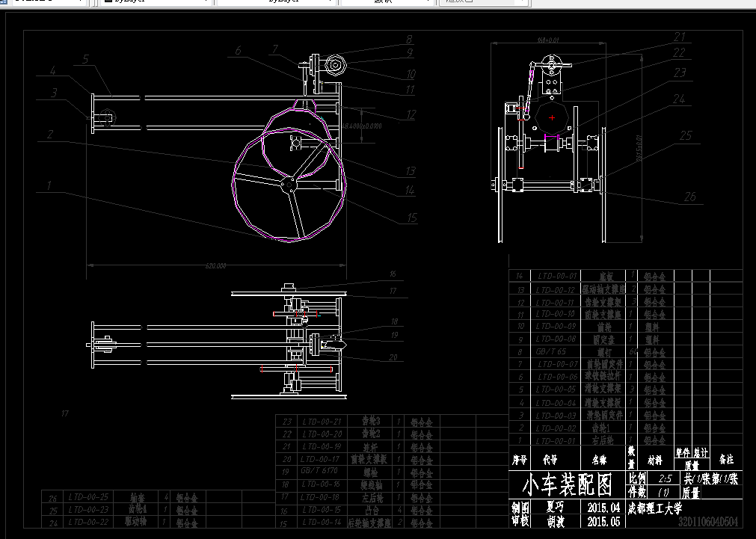Click part code LTD-00-05 in parts list
The width and height of the screenshot is (756, 539).
pos(556,389)
